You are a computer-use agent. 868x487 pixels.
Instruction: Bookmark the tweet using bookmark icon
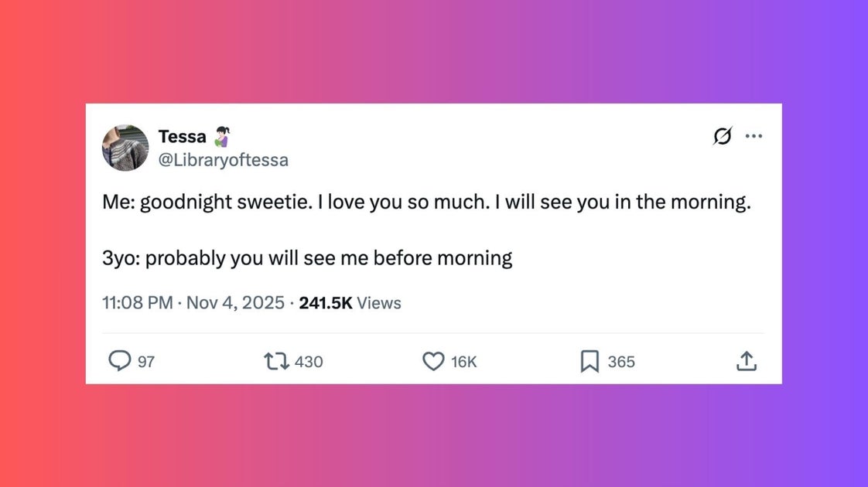click(589, 361)
